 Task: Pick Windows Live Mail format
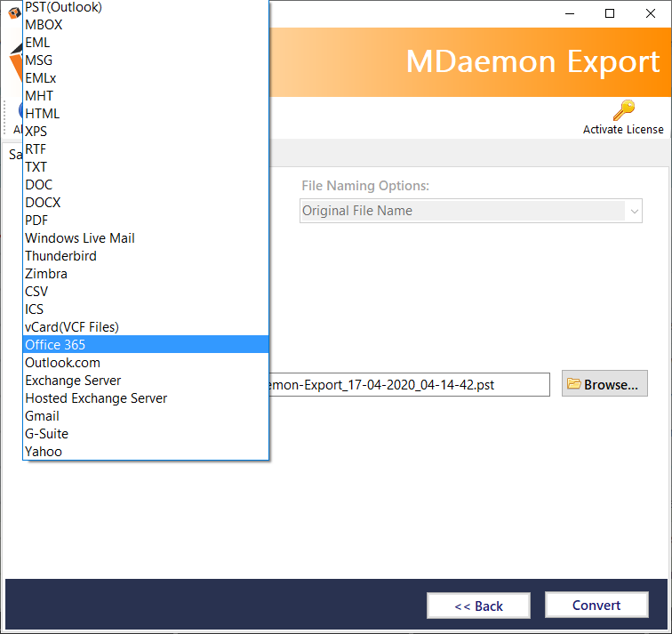tap(80, 238)
